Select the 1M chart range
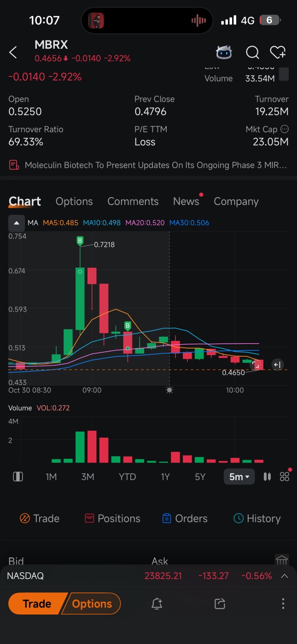 [51, 477]
